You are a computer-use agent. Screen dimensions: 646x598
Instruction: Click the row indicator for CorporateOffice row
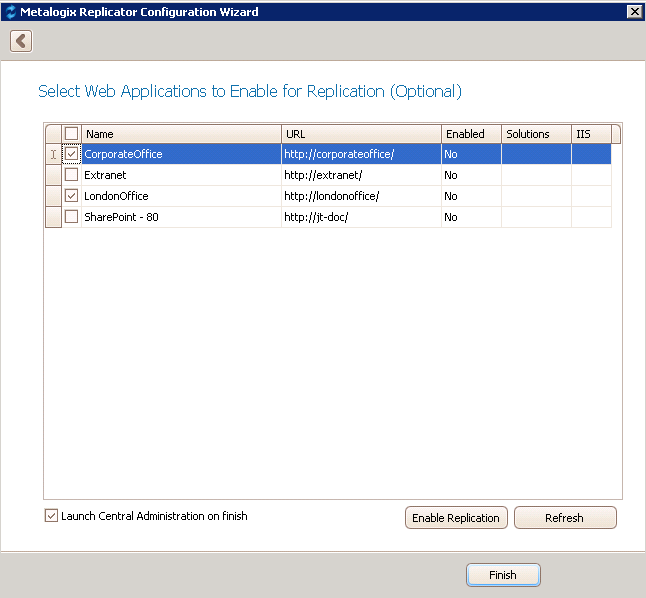(53, 154)
